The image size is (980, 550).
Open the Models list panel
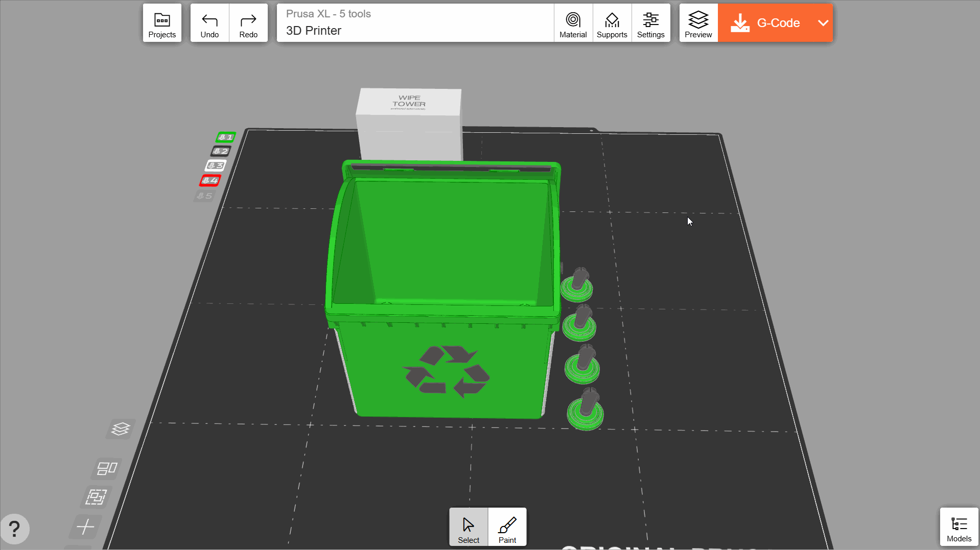click(x=959, y=528)
